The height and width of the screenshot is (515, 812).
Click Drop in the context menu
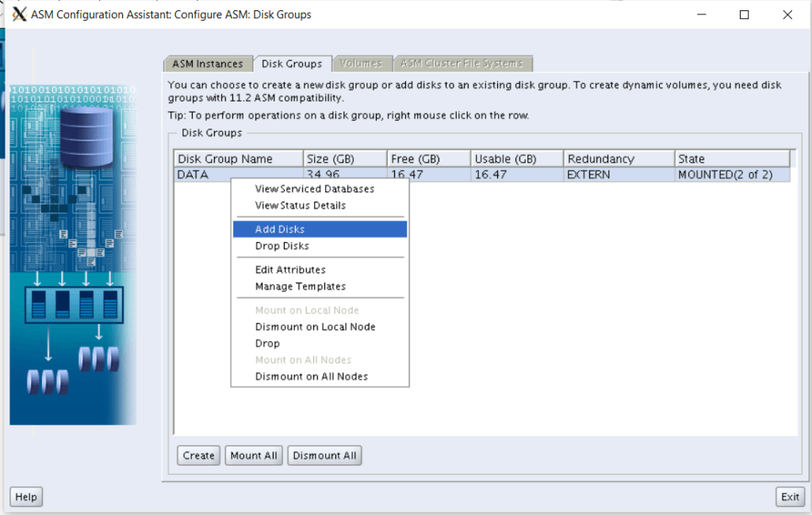click(x=267, y=344)
